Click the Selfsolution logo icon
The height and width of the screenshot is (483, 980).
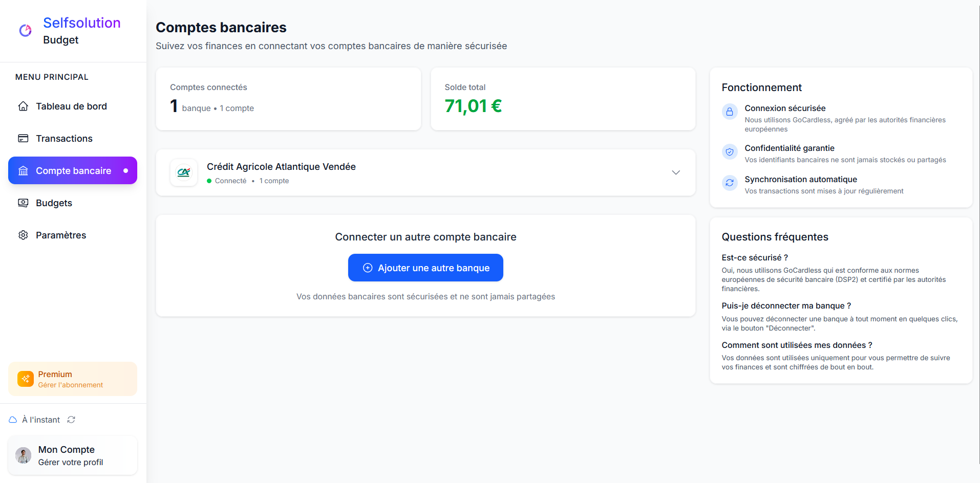(25, 31)
